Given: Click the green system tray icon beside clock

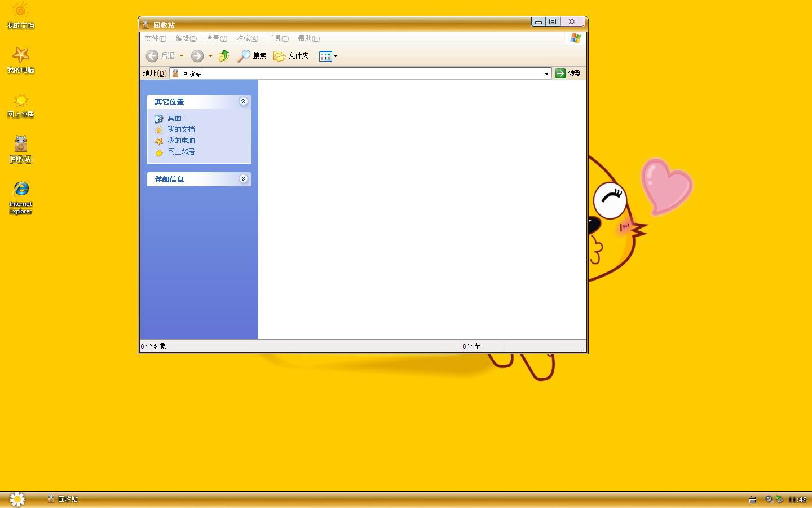Looking at the screenshot, I should (779, 499).
